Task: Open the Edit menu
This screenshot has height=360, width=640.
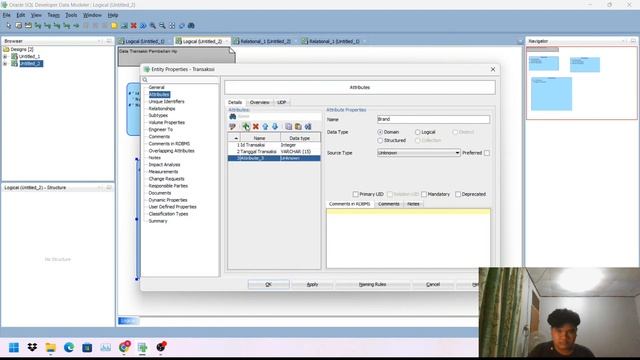Action: [x=20, y=15]
